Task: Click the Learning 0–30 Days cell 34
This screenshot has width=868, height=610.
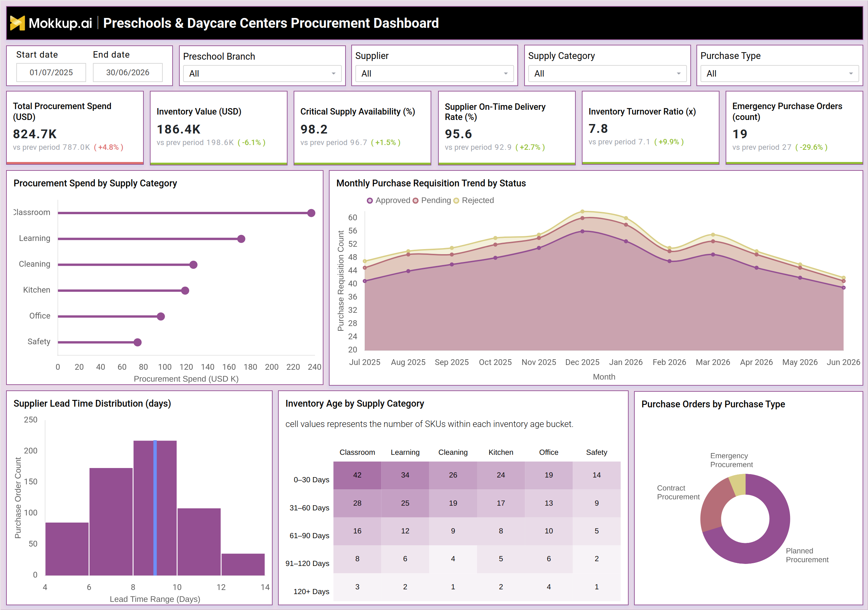Action: click(405, 475)
